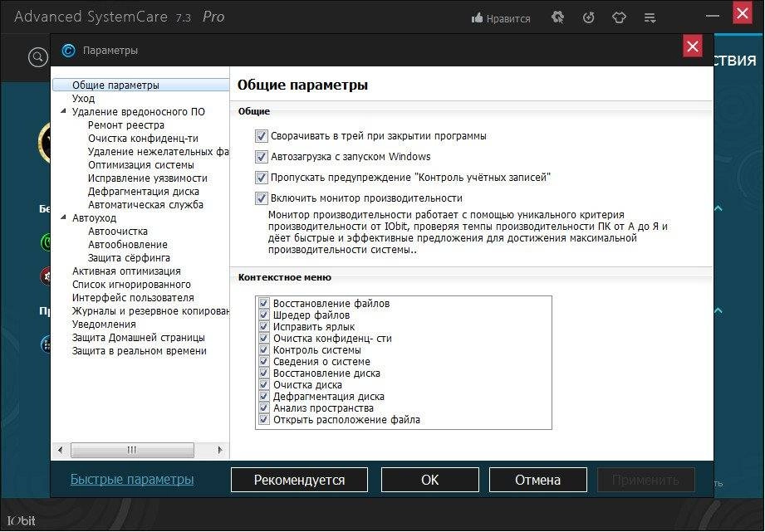This screenshot has width=765, height=532.
Task: Uncheck Исправить ярлык context menu item
Action: [264, 327]
